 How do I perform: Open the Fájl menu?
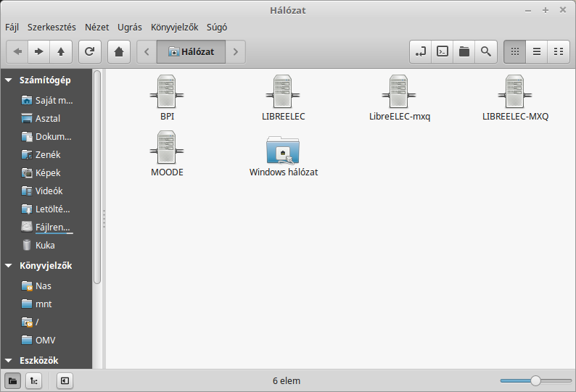(12, 27)
